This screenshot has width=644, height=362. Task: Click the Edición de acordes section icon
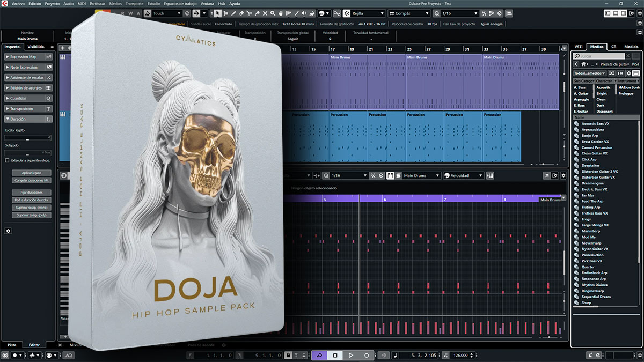click(49, 87)
